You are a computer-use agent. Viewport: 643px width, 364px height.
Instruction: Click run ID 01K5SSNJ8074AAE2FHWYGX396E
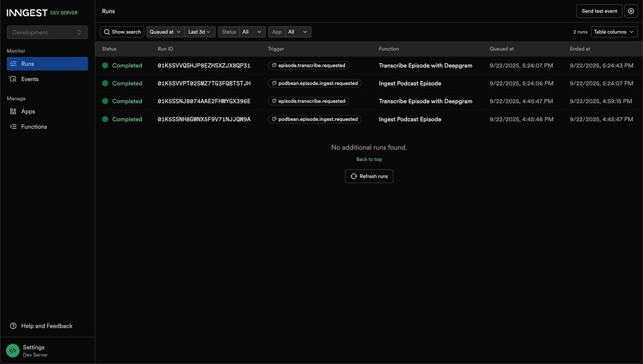204,101
